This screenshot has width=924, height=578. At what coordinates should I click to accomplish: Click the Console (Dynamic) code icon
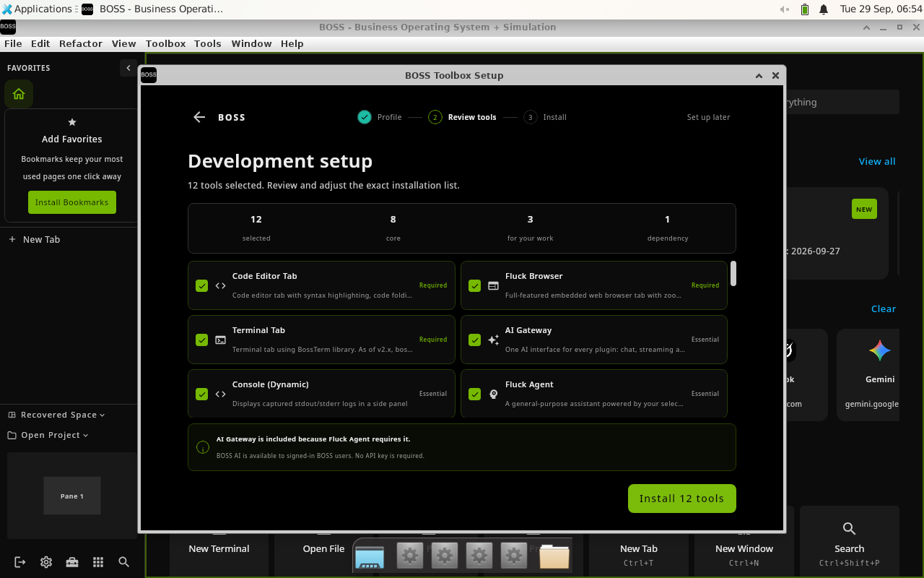[221, 394]
